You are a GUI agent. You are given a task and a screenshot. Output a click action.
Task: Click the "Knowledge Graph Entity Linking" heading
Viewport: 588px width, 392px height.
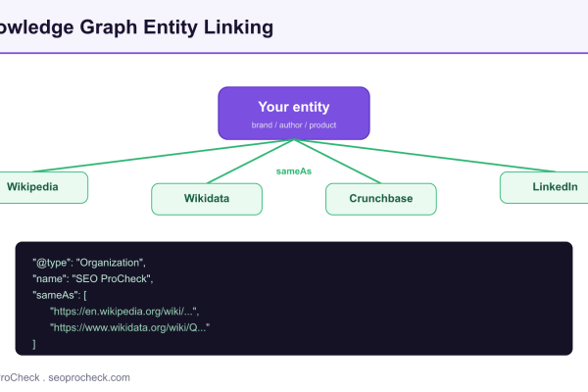coord(136,27)
